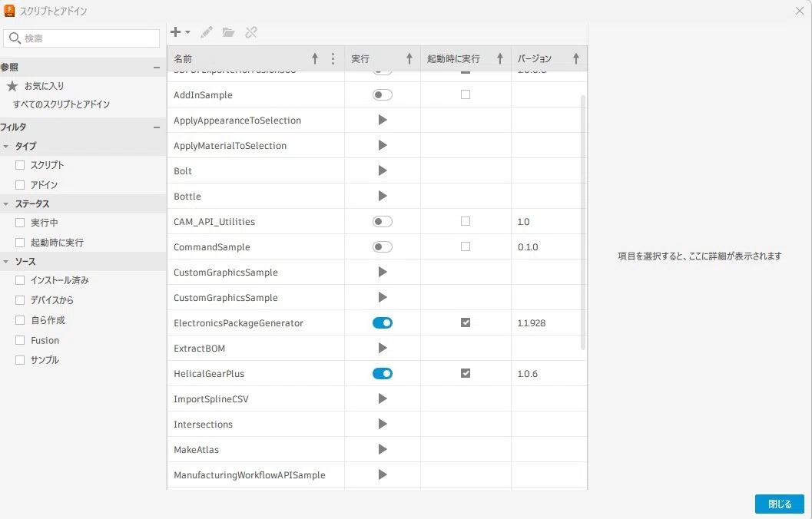The height and width of the screenshot is (519, 812).
Task: Check the スクリプト type filter checkbox
Action: coord(20,165)
